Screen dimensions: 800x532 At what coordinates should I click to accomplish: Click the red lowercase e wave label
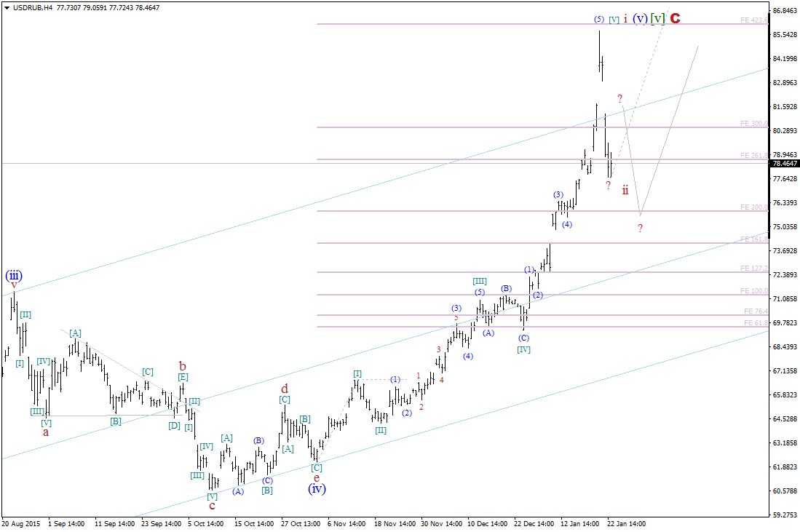coord(317,478)
